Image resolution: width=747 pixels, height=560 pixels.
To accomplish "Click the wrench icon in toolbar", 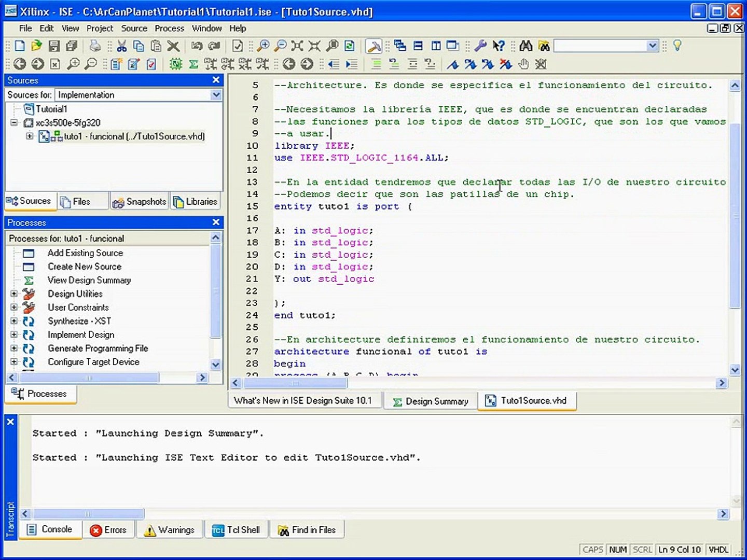I will tap(480, 46).
